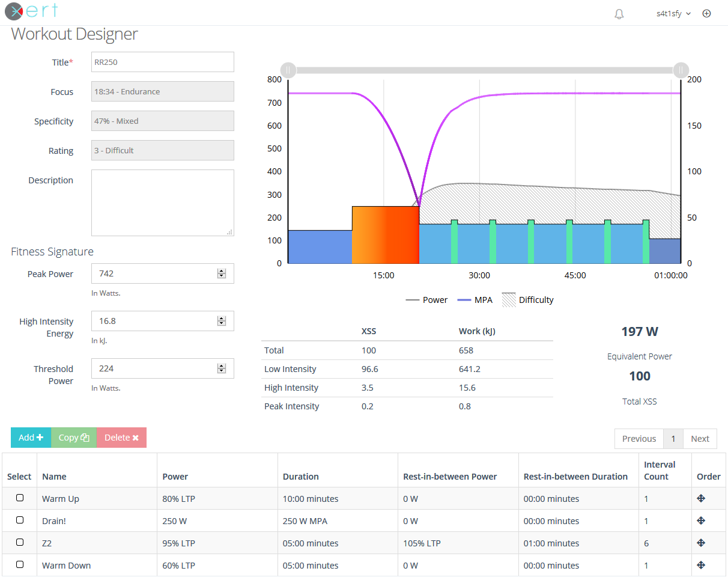Open the s4t1sfy user dropdown
The width and height of the screenshot is (728, 577).
coord(673,14)
